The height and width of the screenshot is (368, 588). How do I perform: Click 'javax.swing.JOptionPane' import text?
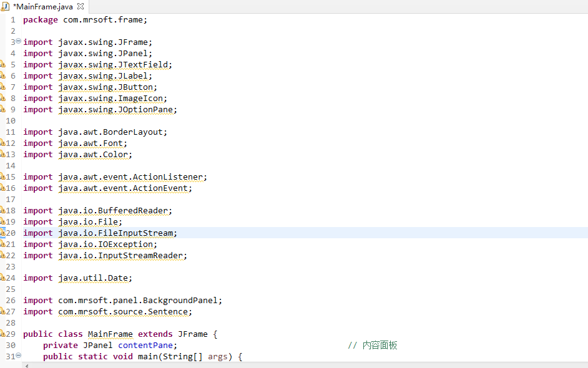[x=115, y=109]
